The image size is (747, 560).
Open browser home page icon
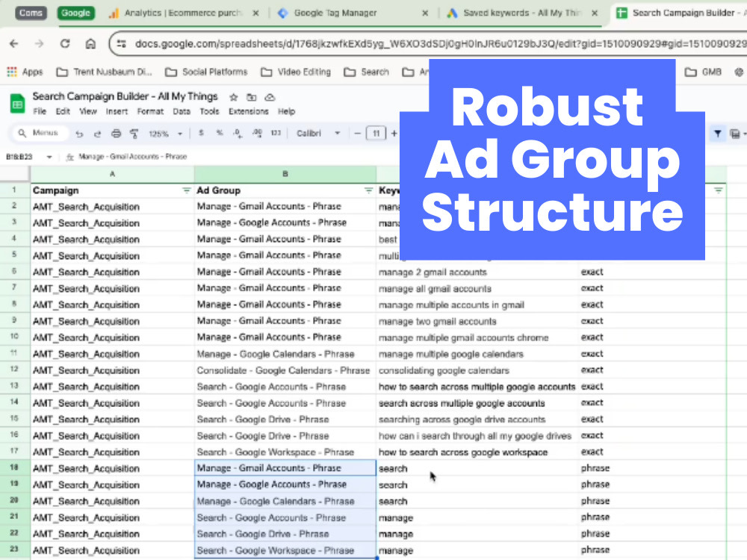90,44
